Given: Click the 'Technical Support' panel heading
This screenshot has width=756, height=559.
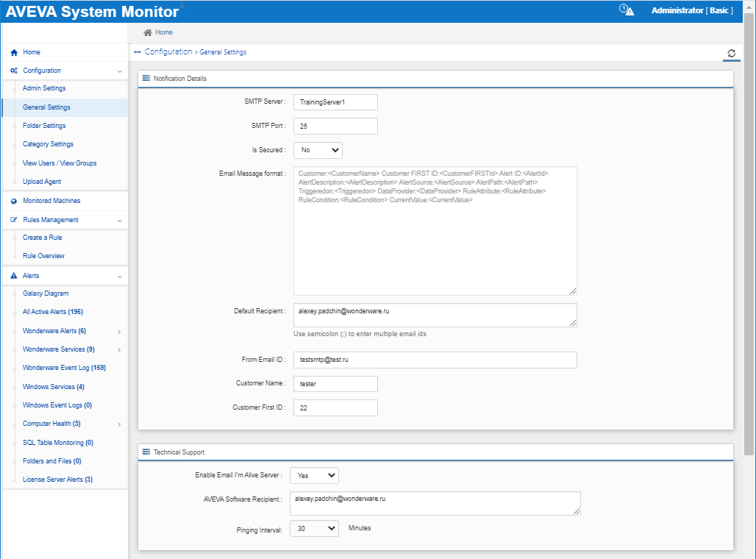Looking at the screenshot, I should tap(179, 452).
